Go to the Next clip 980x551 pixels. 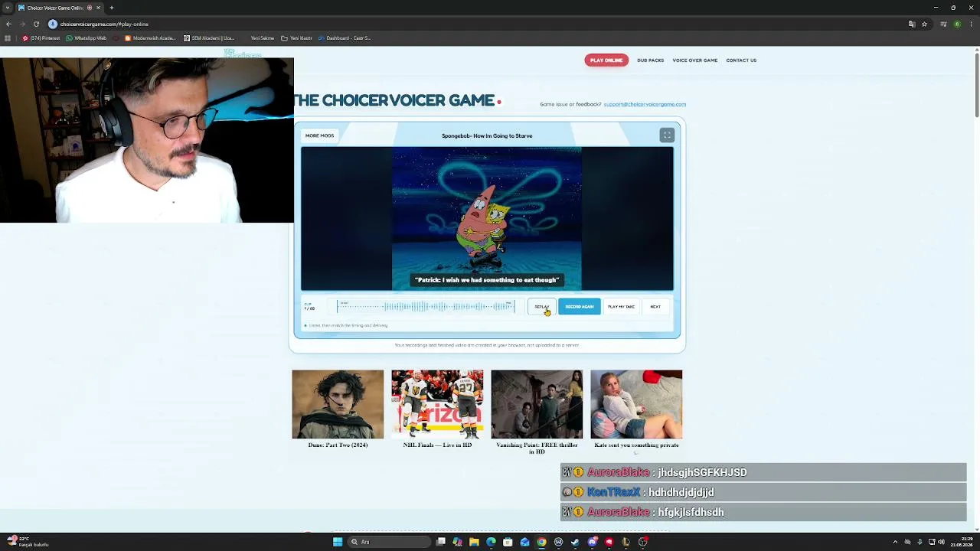tap(655, 307)
